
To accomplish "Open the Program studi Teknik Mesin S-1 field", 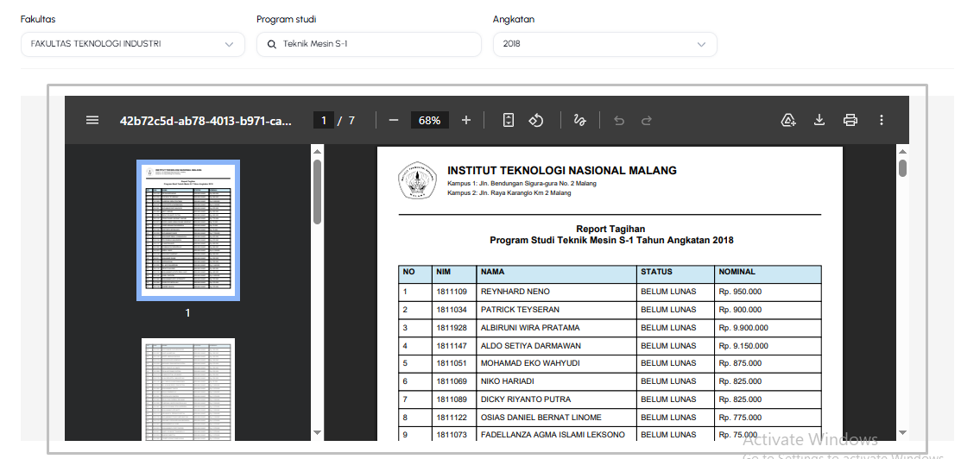I will coord(369,44).
